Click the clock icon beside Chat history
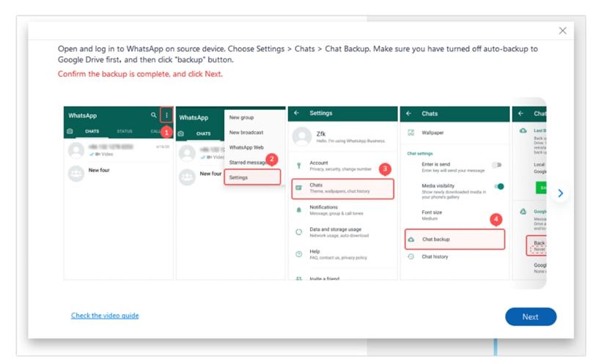Screen dimensions: 607x364 (x=411, y=256)
